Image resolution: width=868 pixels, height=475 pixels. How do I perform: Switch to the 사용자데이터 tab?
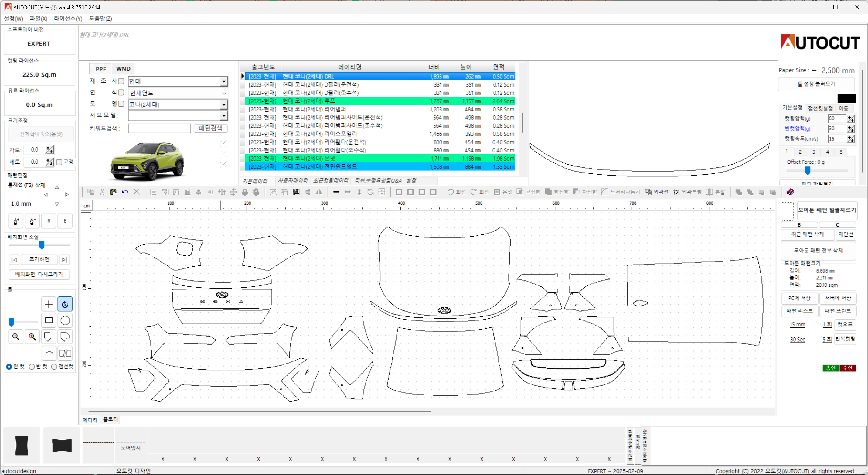[x=293, y=181]
